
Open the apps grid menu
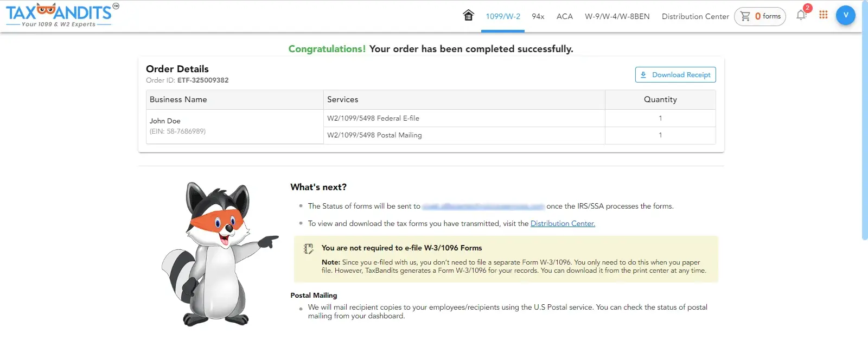point(824,15)
